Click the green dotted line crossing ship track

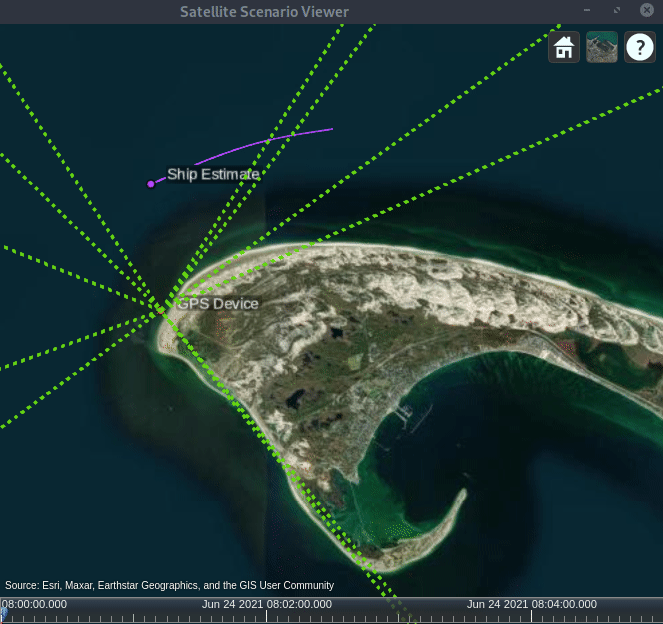[284, 136]
